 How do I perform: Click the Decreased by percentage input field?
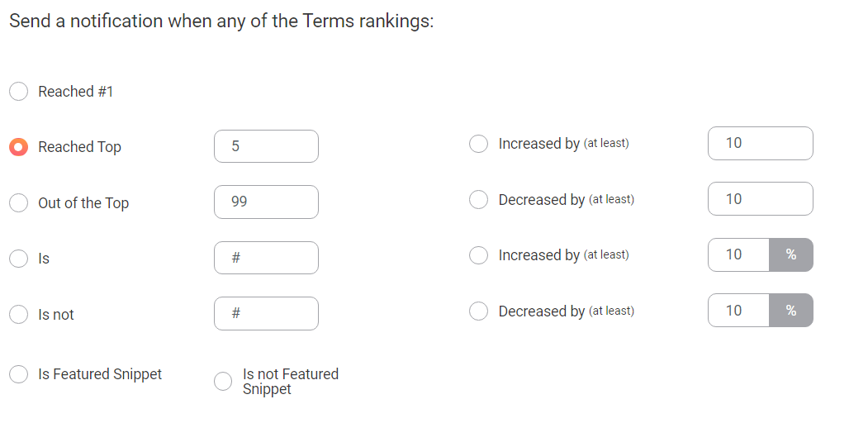738,310
